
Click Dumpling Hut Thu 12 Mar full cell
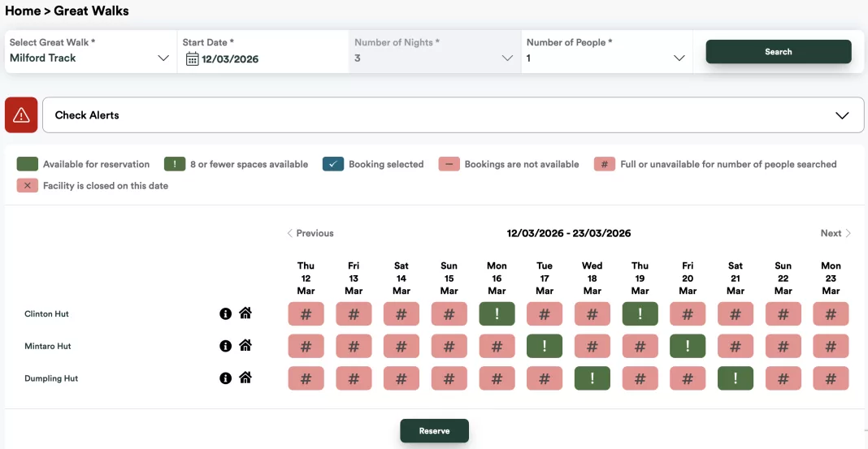(x=306, y=378)
